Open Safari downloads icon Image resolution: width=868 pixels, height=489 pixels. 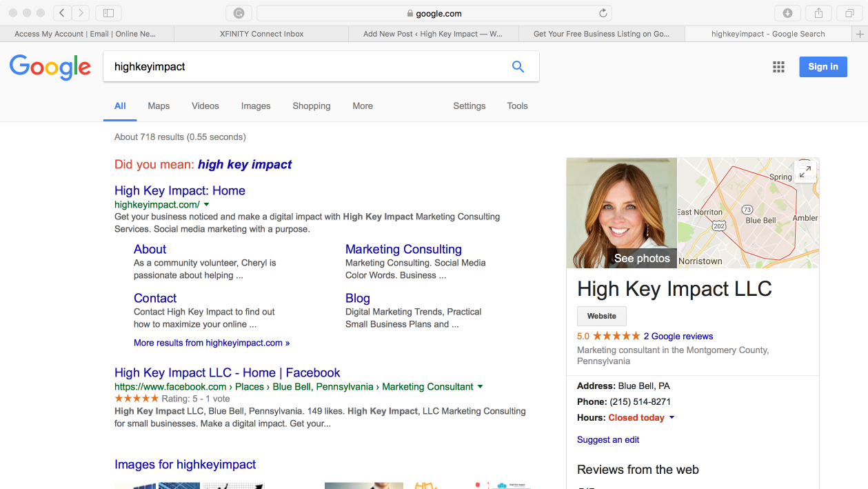[787, 13]
